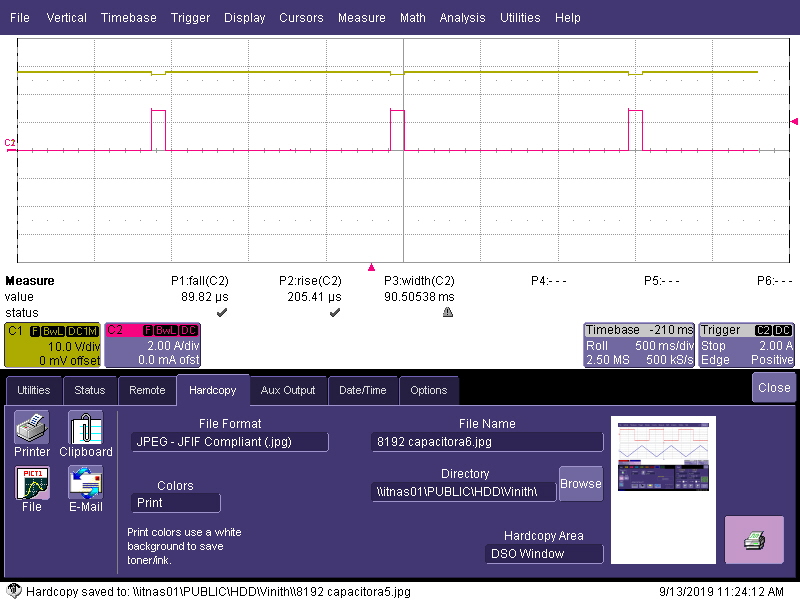
Task: Click the trigger delay marker below the grid
Action: [x=371, y=267]
